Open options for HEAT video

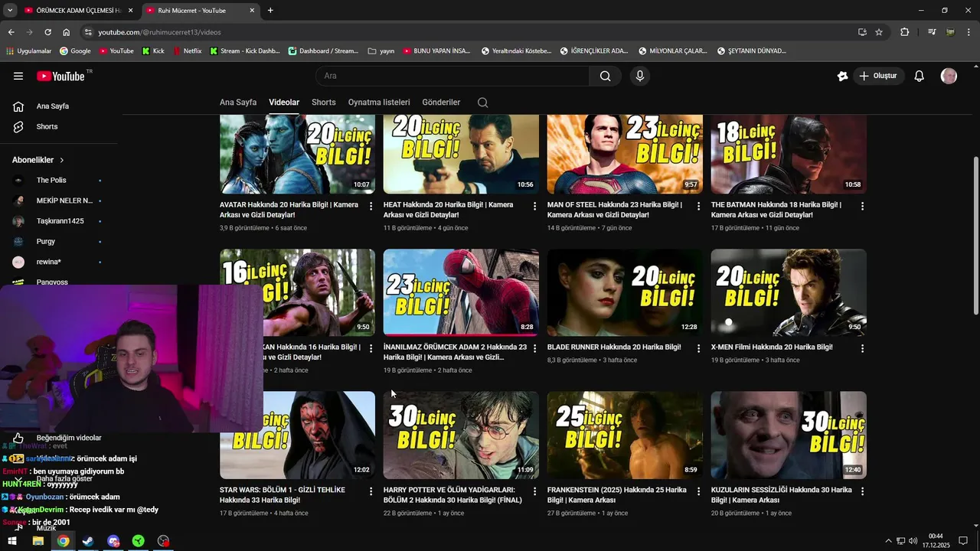click(x=534, y=206)
